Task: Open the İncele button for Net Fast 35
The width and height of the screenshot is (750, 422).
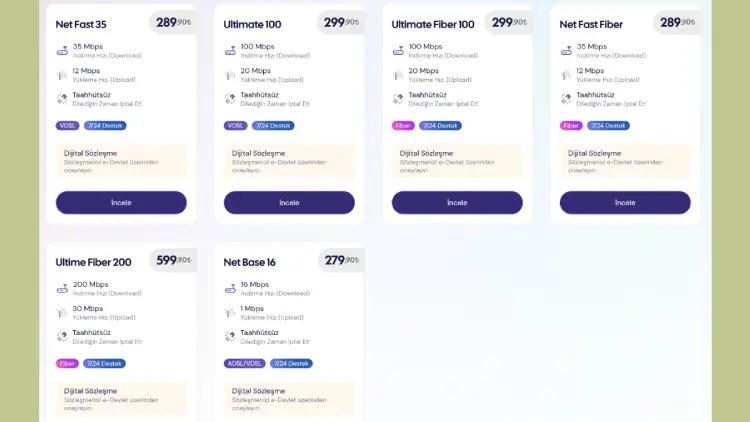Action: tap(121, 202)
